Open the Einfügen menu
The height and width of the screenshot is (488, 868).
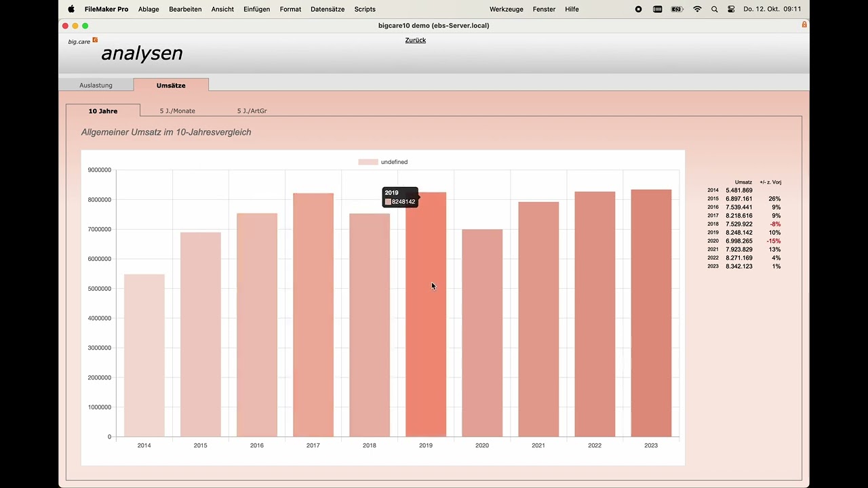coord(257,9)
